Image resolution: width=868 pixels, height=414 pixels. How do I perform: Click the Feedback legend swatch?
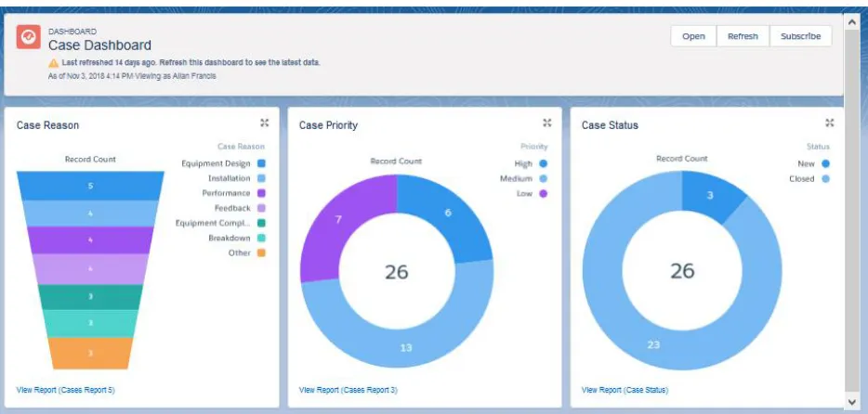click(262, 208)
